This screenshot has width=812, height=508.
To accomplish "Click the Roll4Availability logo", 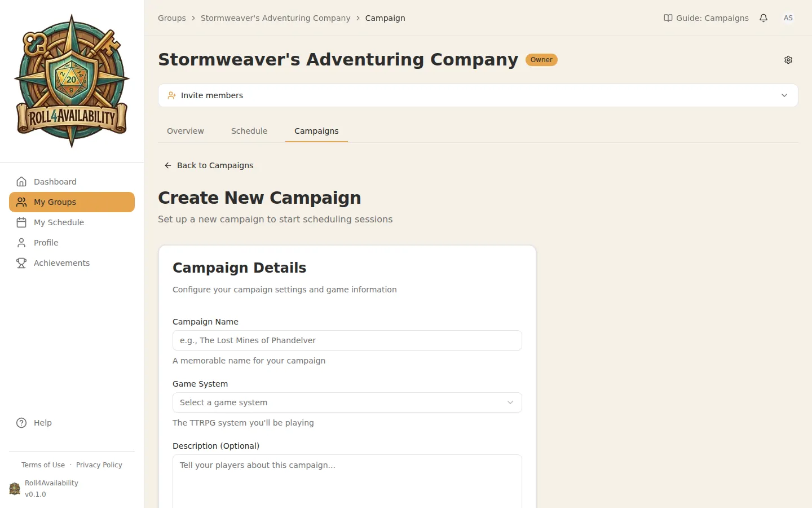I will (x=72, y=79).
